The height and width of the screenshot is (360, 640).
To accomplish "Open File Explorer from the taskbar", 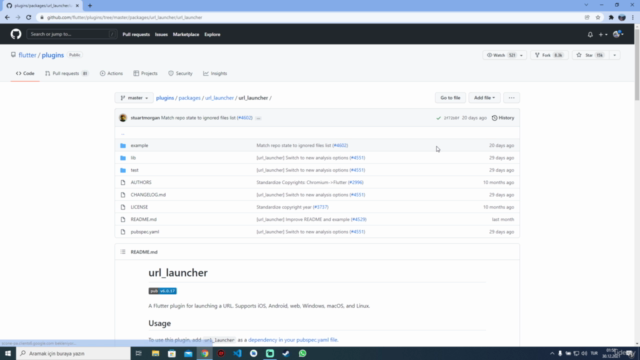I will [156, 353].
